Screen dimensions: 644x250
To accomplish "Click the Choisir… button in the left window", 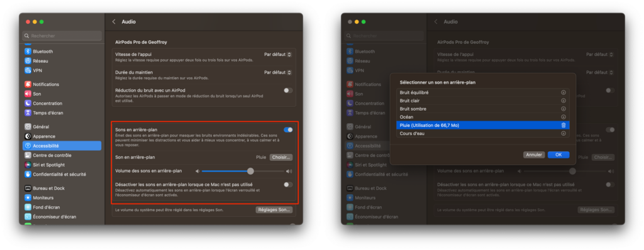I will (x=281, y=157).
